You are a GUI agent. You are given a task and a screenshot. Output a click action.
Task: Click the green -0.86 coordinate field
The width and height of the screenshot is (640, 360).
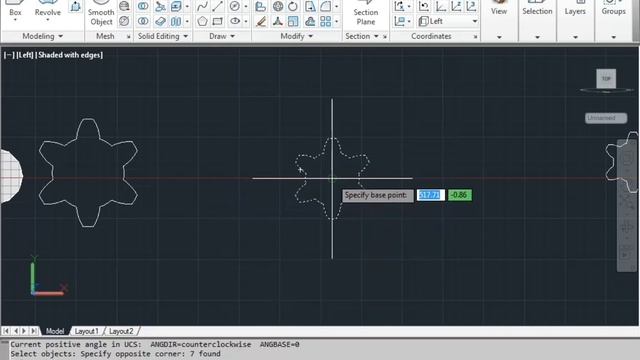tap(460, 195)
